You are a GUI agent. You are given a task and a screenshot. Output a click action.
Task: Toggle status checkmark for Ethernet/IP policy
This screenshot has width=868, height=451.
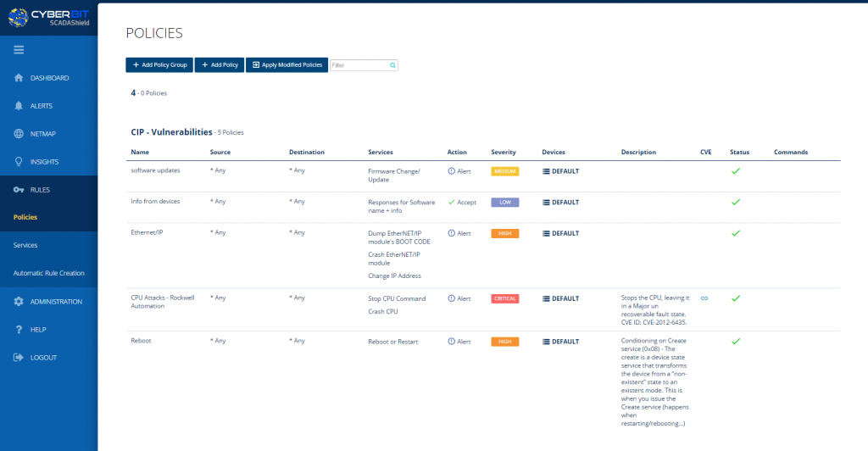point(736,233)
